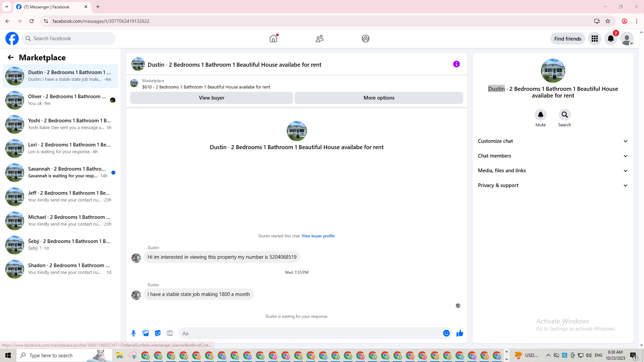Screen dimensions: 644x362
Task: Mute this Dustin conversation
Action: (x=540, y=115)
